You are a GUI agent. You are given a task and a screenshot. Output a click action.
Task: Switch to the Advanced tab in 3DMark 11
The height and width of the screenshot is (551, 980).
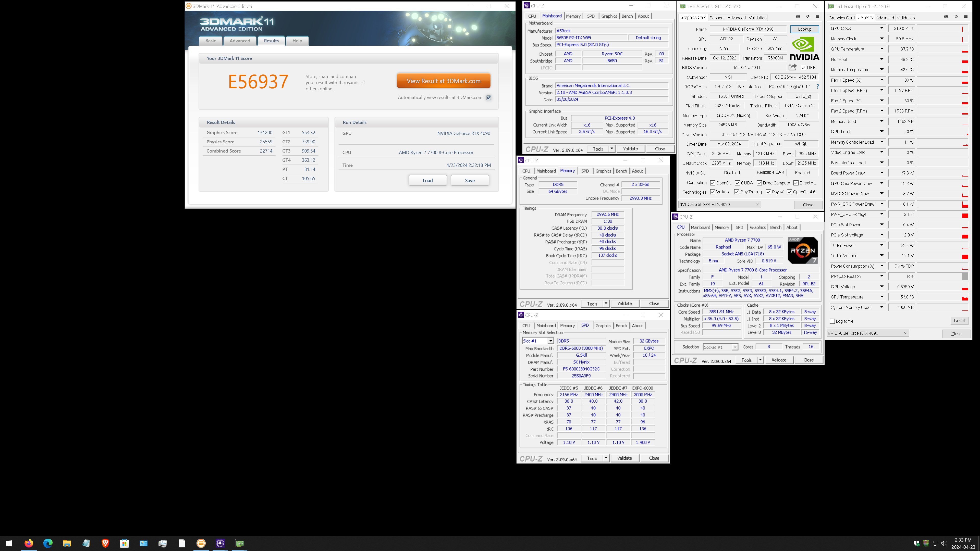click(240, 41)
